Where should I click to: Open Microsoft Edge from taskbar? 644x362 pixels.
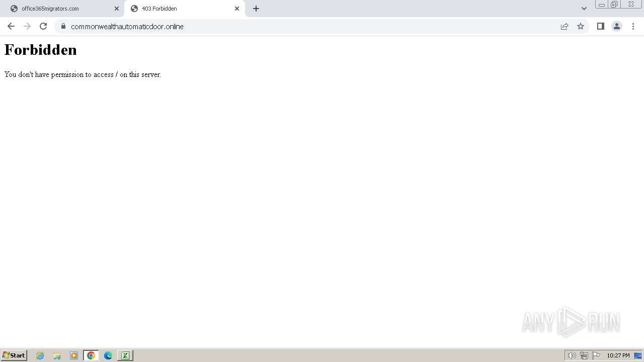[108, 355]
